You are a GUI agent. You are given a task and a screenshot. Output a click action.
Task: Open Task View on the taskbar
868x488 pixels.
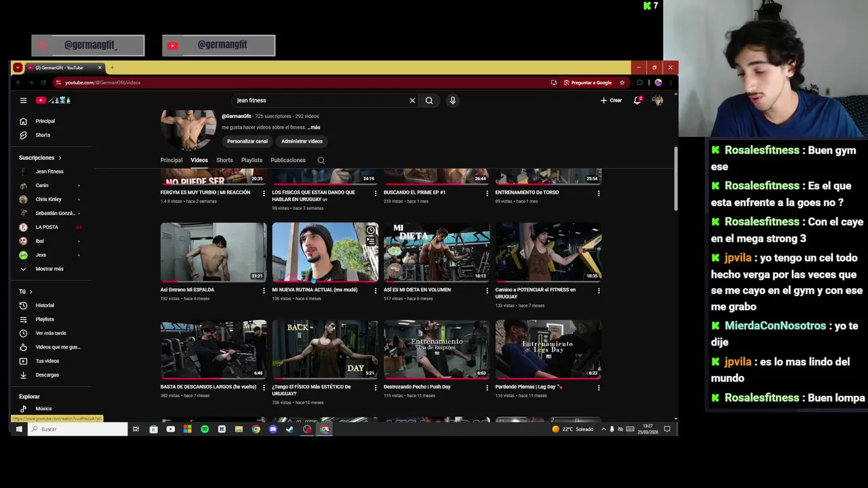point(136,429)
